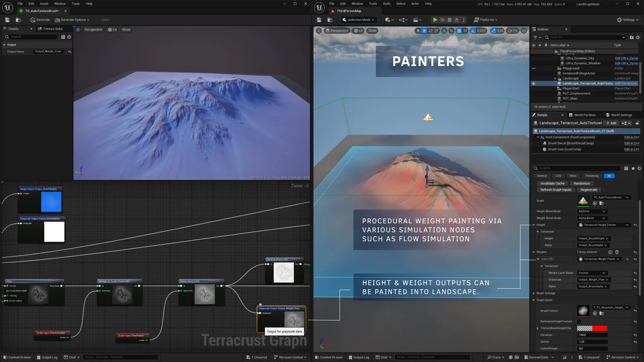Select the translate gizmo tool in viewport
This screenshot has height=362, width=644.
(424, 31)
